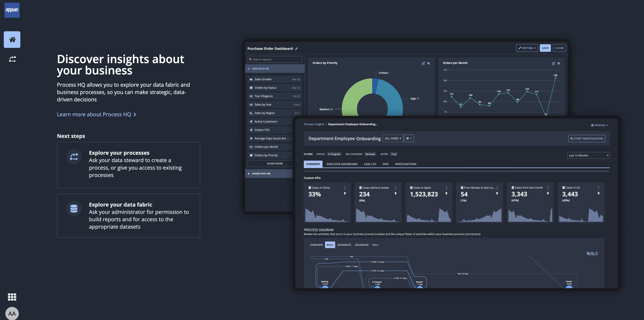Open the Last 12 Months dropdown

588,155
